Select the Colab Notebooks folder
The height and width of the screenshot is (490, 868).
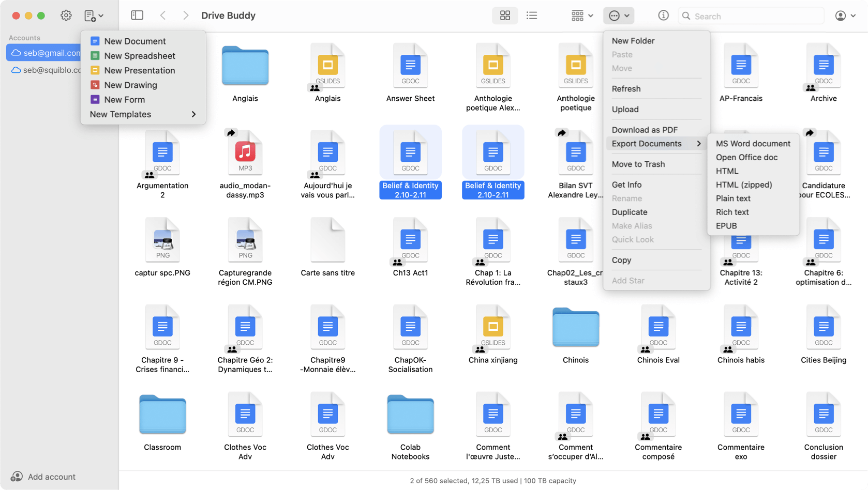pyautogui.click(x=410, y=415)
